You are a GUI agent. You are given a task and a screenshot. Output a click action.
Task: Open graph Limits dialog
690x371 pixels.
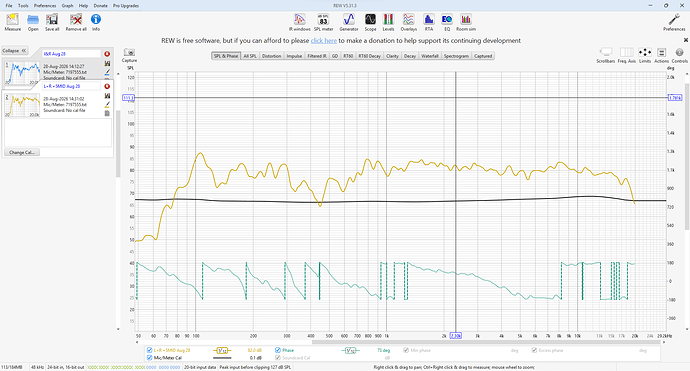click(645, 55)
